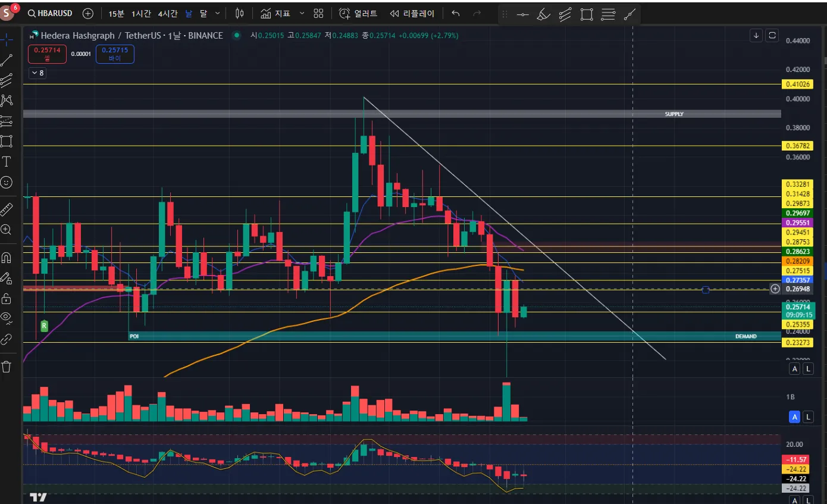Activate the ruler measure tool
The image size is (827, 504).
(x=7, y=209)
